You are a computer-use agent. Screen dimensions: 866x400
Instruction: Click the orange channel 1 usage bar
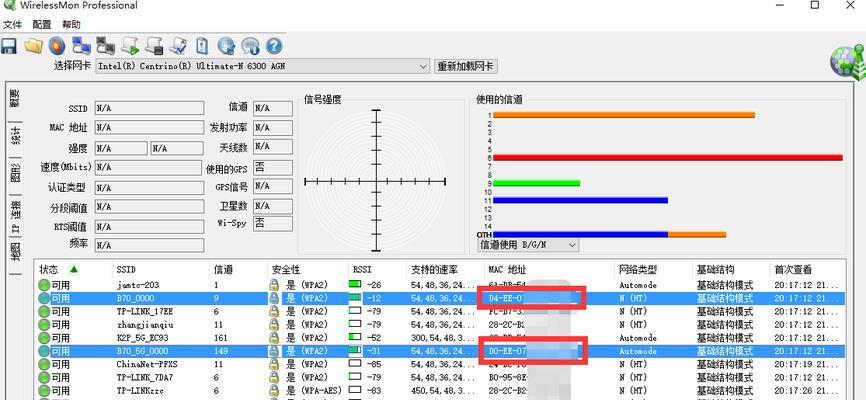coord(624,115)
